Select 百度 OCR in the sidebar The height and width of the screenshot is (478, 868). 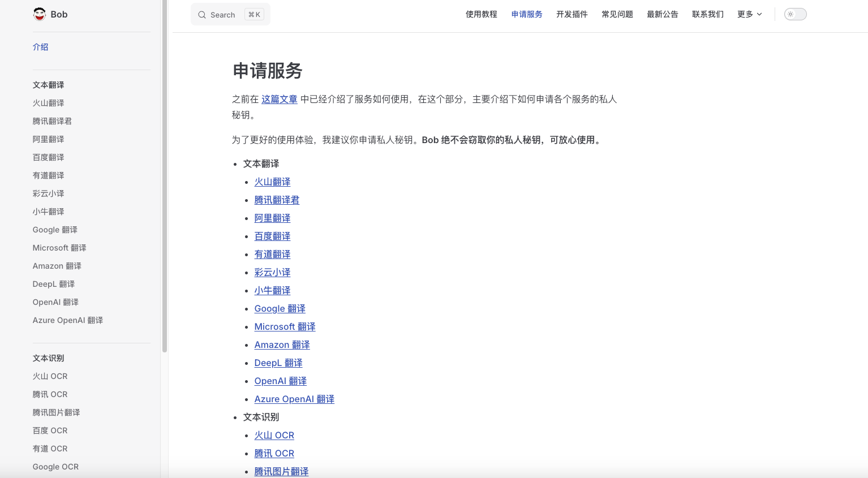point(50,430)
